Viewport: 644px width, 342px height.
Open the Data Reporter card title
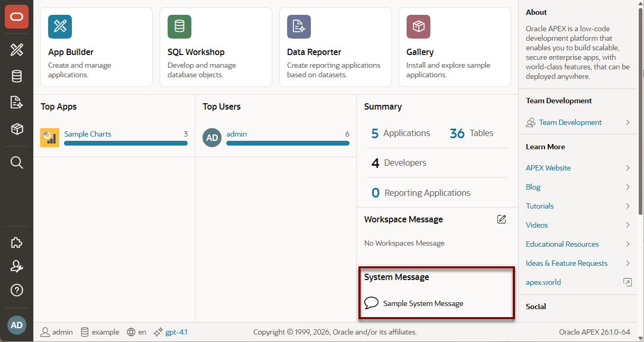[314, 52]
